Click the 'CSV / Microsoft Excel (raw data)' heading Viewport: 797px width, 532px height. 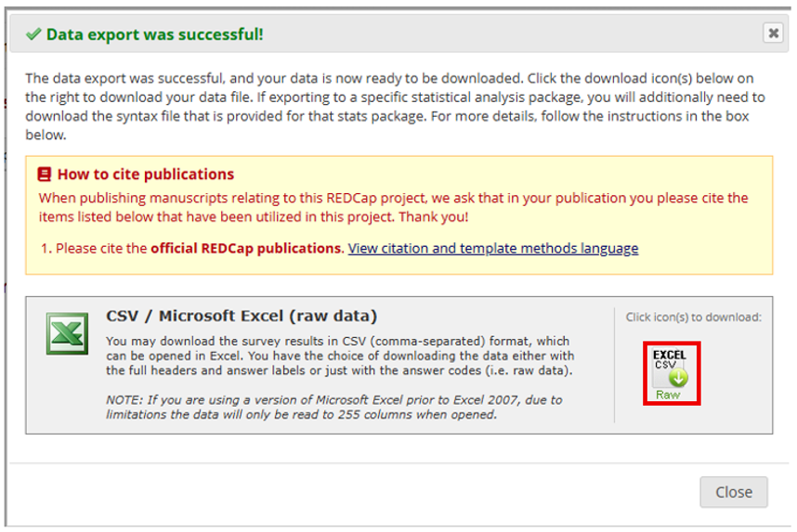point(242,316)
